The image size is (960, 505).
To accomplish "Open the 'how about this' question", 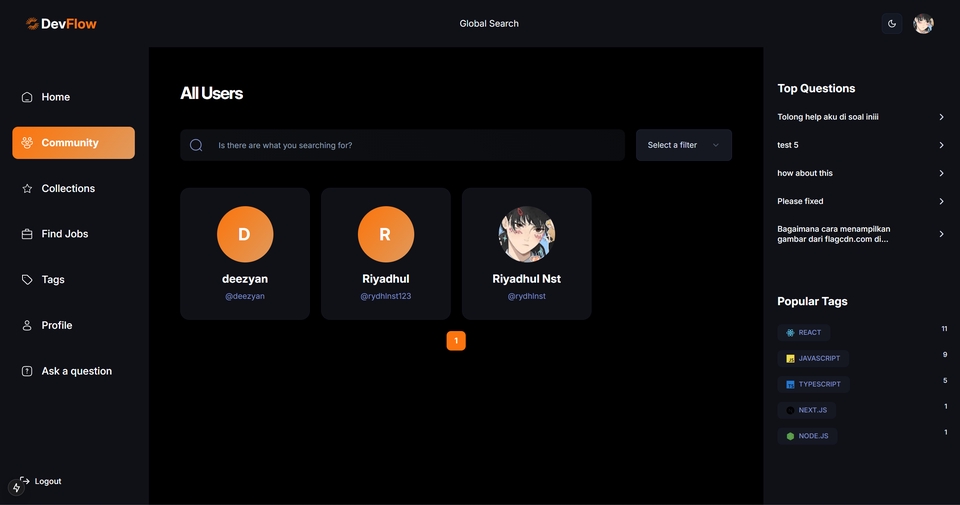I will click(805, 173).
